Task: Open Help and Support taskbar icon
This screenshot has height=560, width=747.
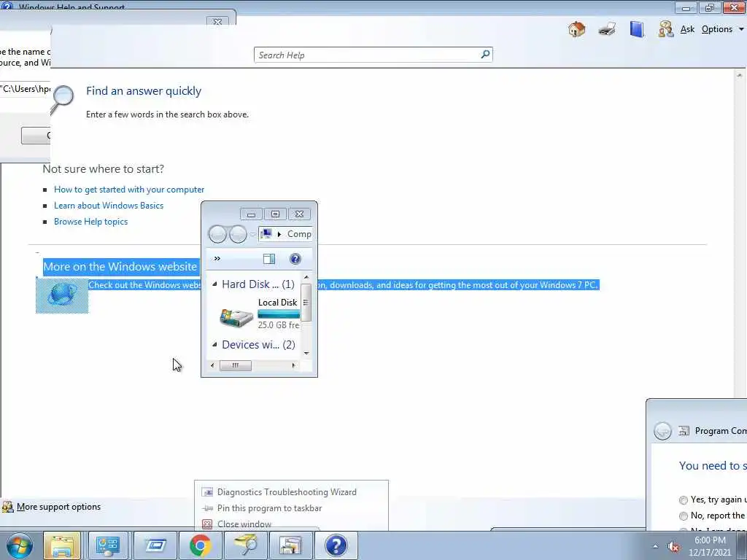Action: point(336,545)
